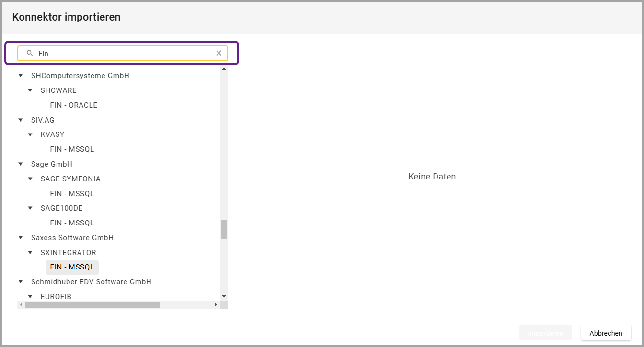Select FIN - MSSQL under KVASY
Image resolution: width=644 pixels, height=347 pixels.
pyautogui.click(x=72, y=149)
